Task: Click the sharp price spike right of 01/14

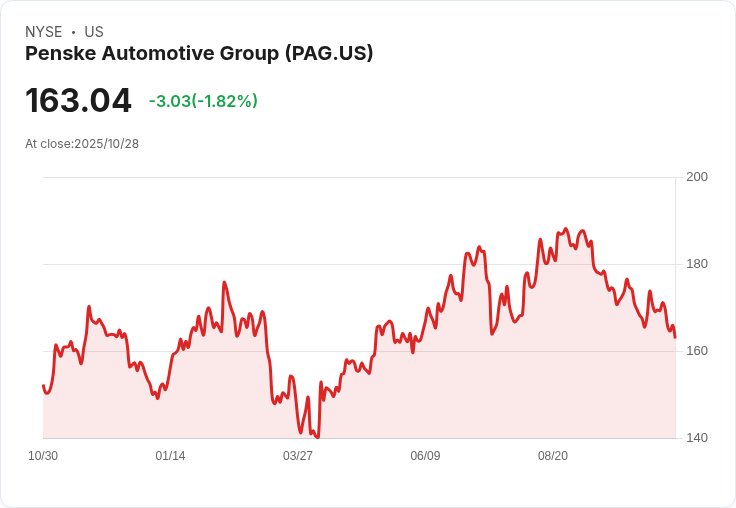Action: click(224, 283)
